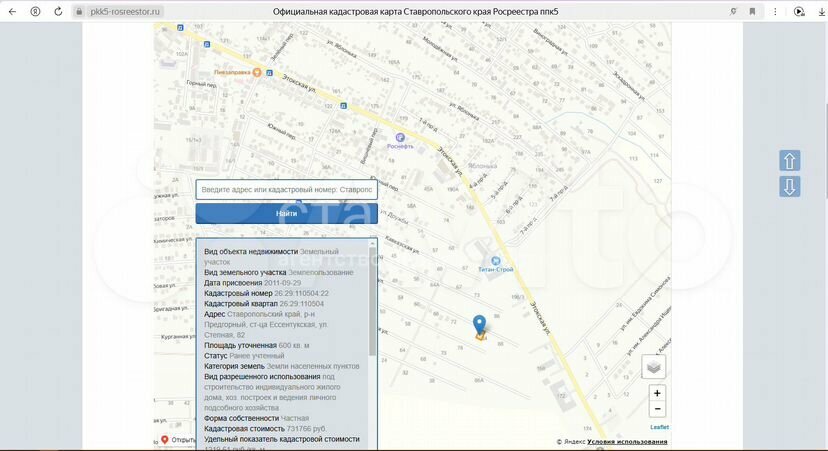Click the Пивзаправка place icon

click(257, 72)
